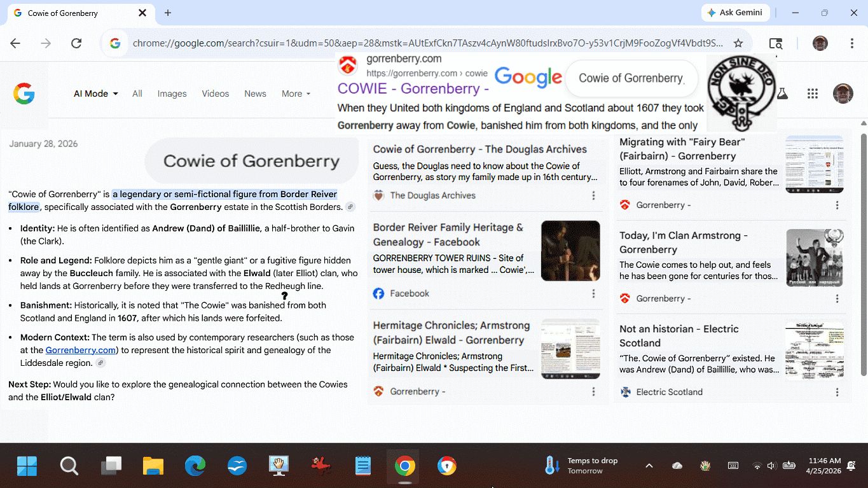Viewport: 868px width, 488px height.
Task: Show hidden system tray icons
Action: click(649, 466)
